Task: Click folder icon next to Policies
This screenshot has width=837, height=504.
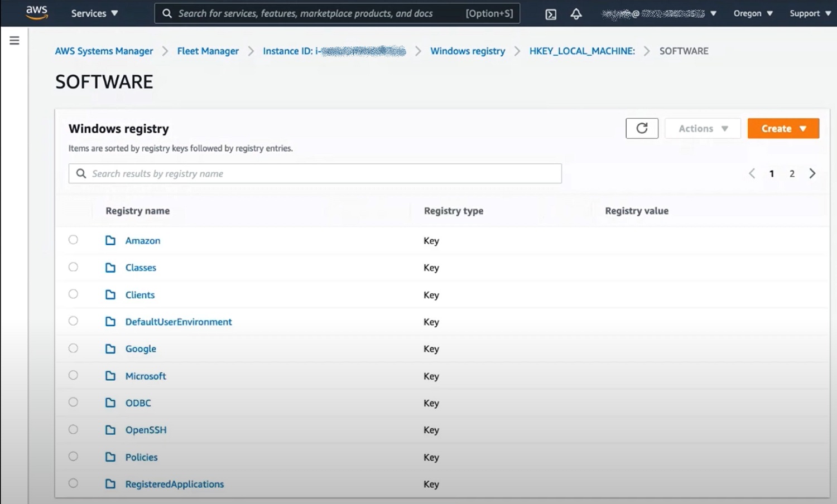Action: point(110,457)
